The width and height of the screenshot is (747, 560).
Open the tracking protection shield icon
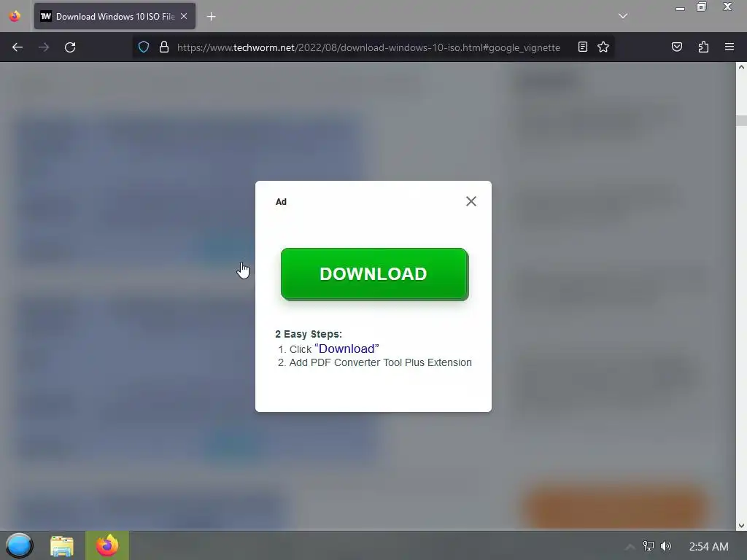144,47
